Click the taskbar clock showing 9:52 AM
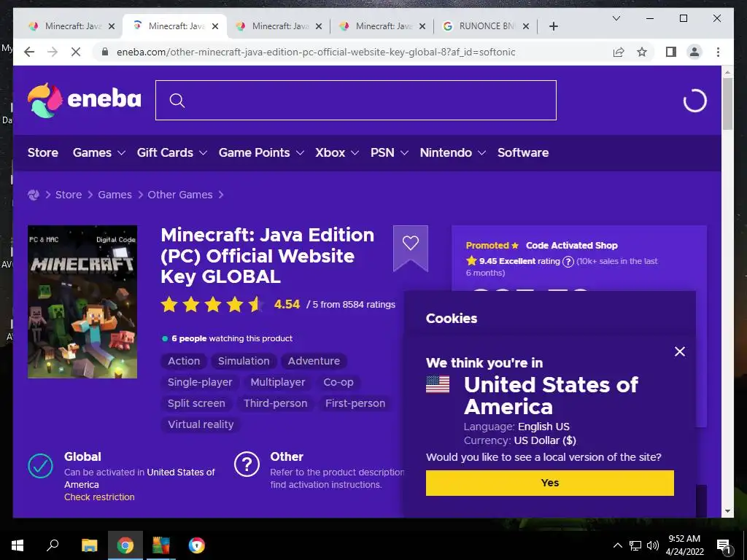The width and height of the screenshot is (747, 560). tap(684, 545)
